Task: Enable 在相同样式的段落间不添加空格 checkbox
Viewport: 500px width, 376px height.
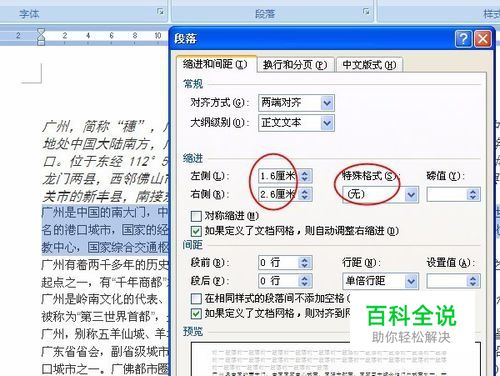Action: point(196,298)
